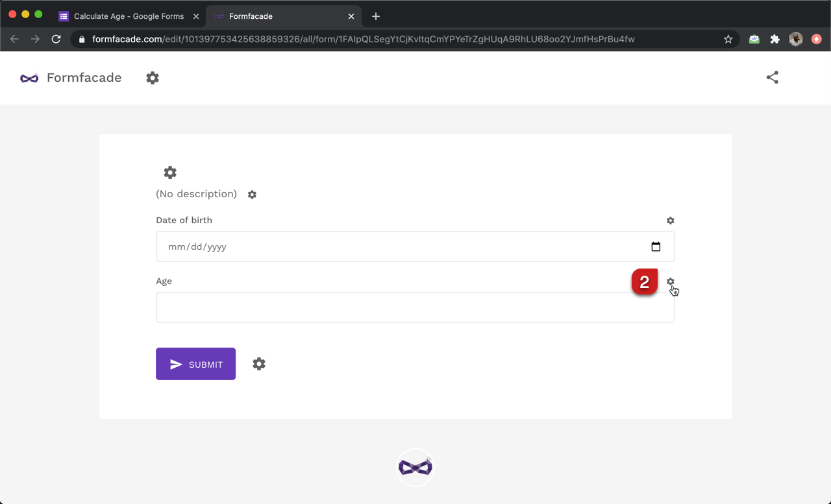
Task: Open the form settings gear next to Formfacade
Action: [153, 78]
